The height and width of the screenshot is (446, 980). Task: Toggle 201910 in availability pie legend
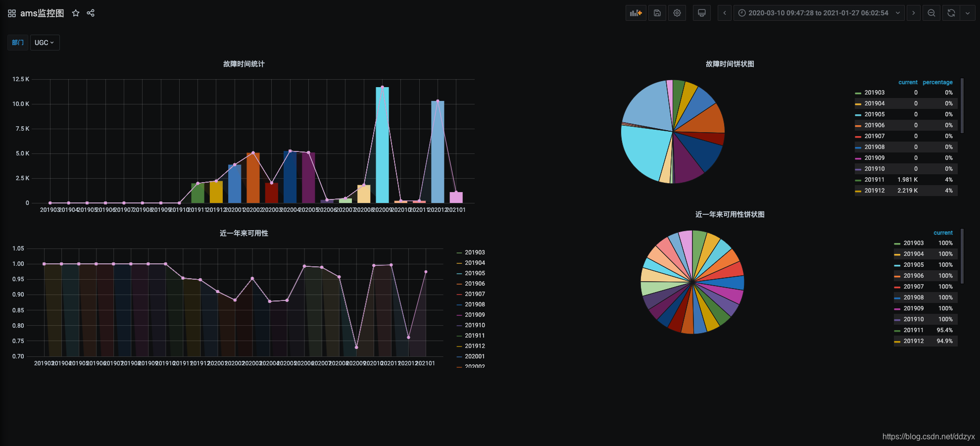point(914,319)
